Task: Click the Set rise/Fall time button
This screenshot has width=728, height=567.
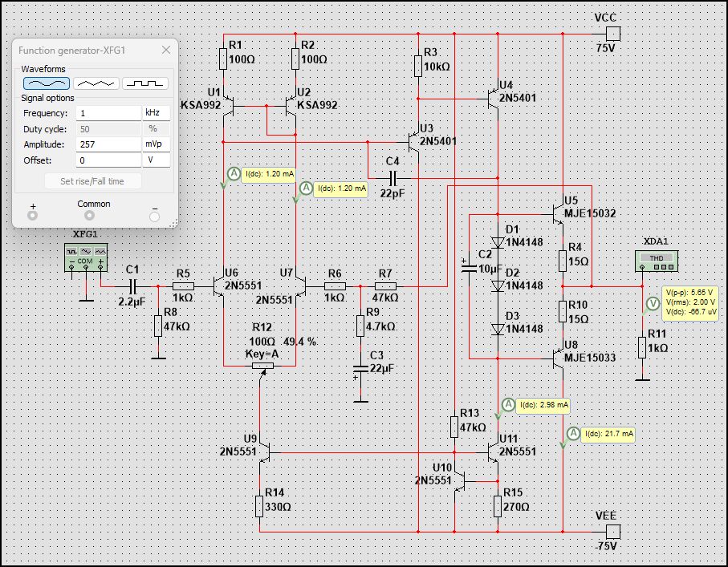Action: click(x=92, y=181)
